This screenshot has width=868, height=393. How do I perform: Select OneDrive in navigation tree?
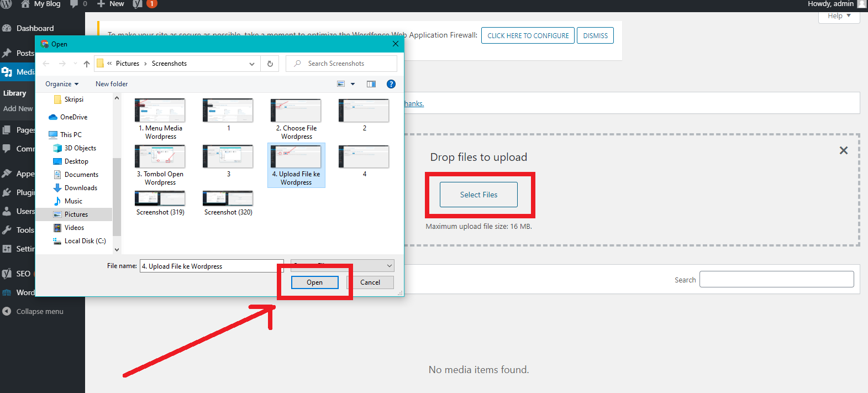[x=68, y=117]
